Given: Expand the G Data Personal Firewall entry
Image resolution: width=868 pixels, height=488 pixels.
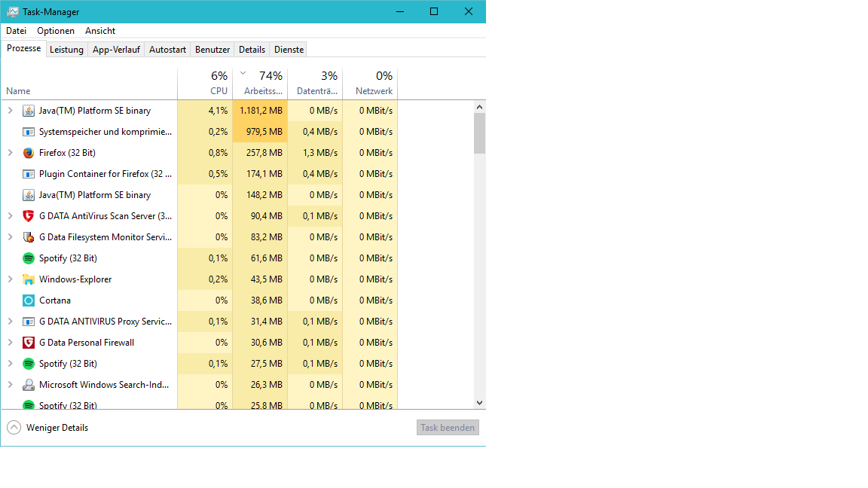Looking at the screenshot, I should click(x=10, y=343).
